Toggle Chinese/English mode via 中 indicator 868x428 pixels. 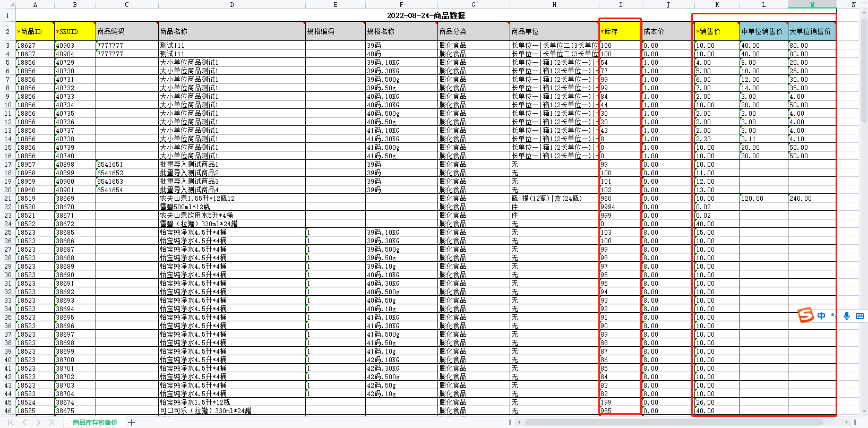[821, 315]
